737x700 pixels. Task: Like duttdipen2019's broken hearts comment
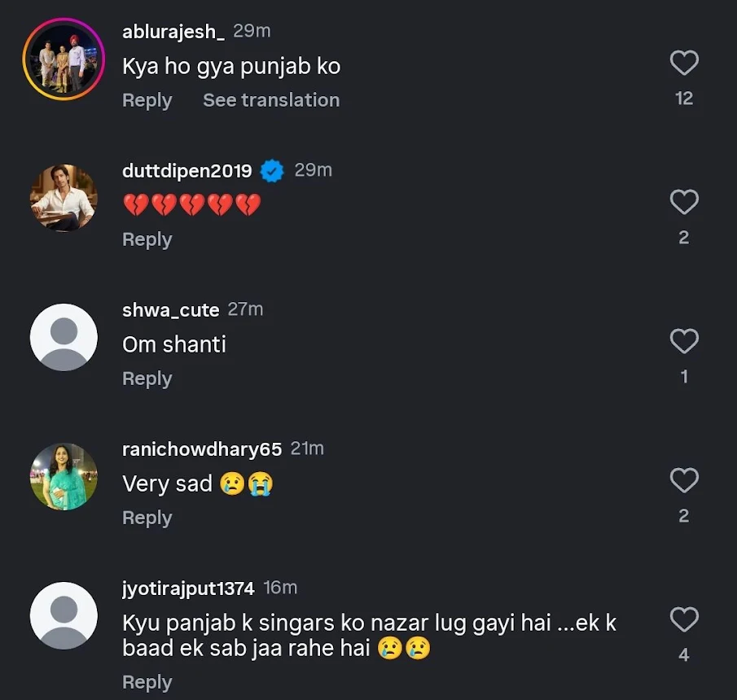[683, 202]
